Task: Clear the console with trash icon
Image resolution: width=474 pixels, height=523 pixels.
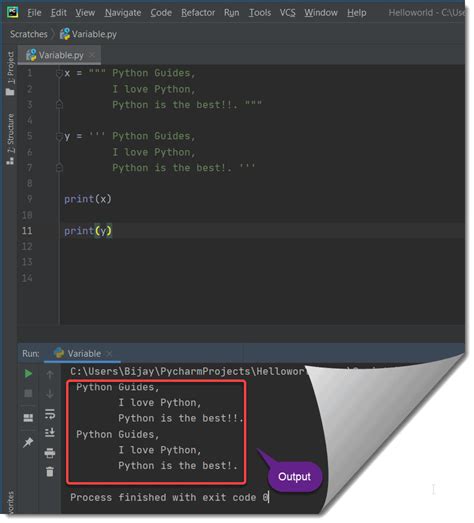Action: [x=50, y=472]
